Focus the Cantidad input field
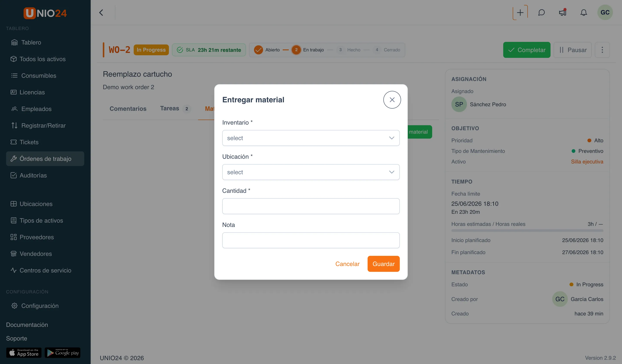 311,206
